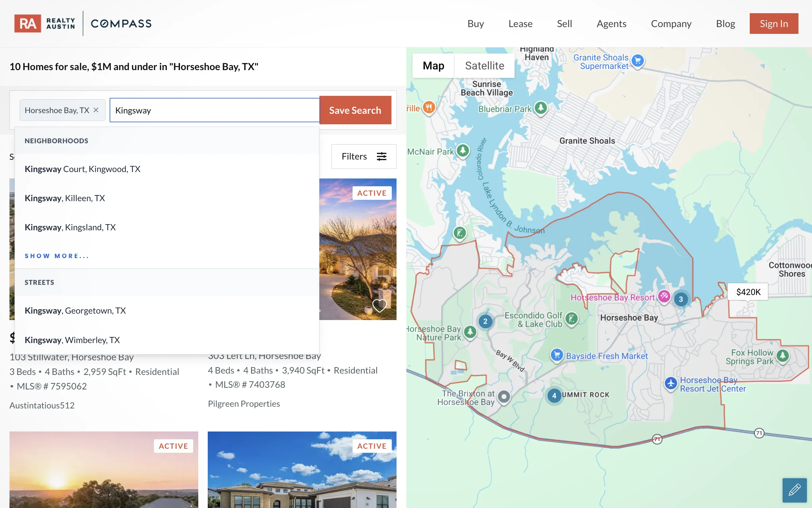812x508 pixels.
Task: Go to the Blog page
Action: pyautogui.click(x=725, y=23)
